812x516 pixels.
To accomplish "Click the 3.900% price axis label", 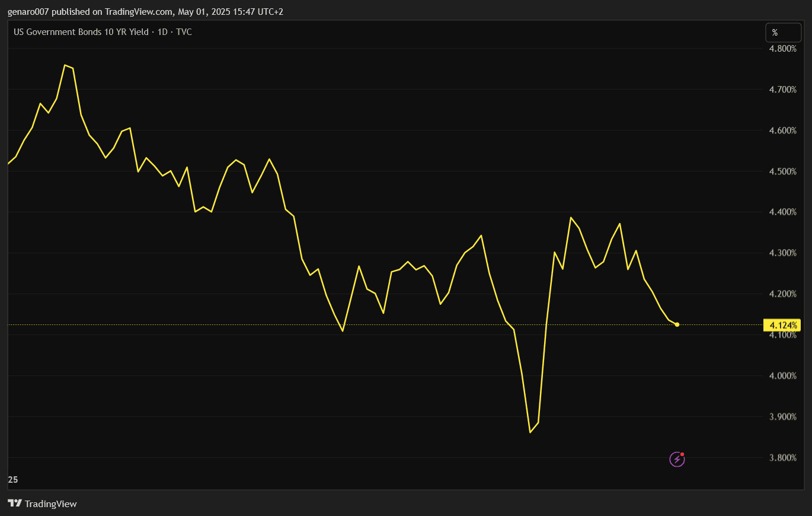I will pyautogui.click(x=782, y=417).
